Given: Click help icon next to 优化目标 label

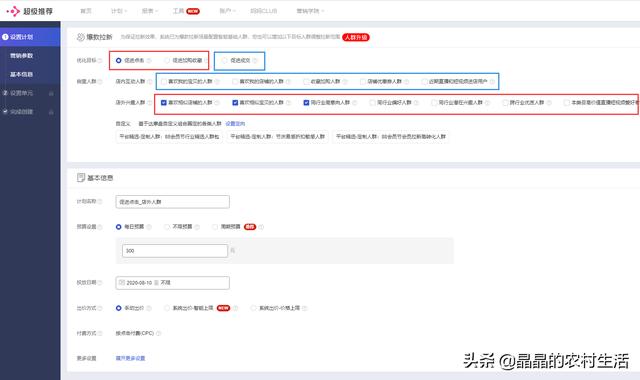Looking at the screenshot, I should (x=100, y=60).
